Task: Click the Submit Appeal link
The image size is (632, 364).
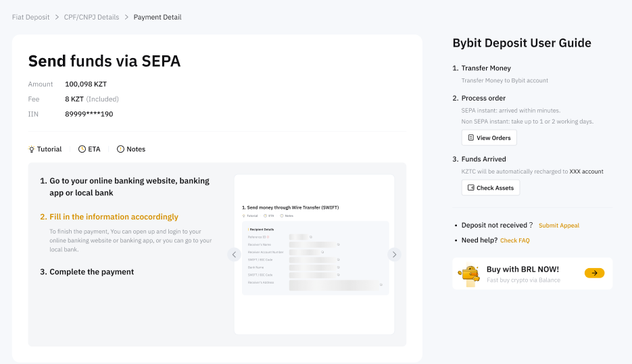Action: point(558,226)
